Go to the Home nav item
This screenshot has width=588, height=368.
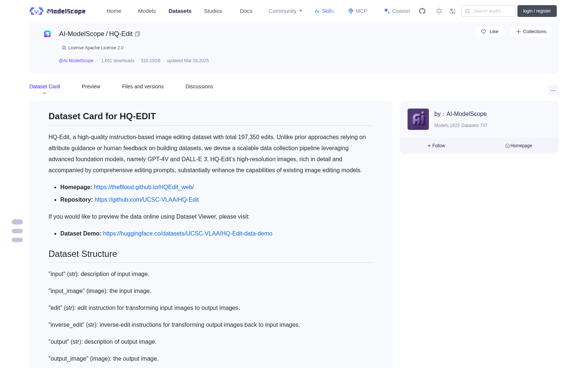(114, 11)
